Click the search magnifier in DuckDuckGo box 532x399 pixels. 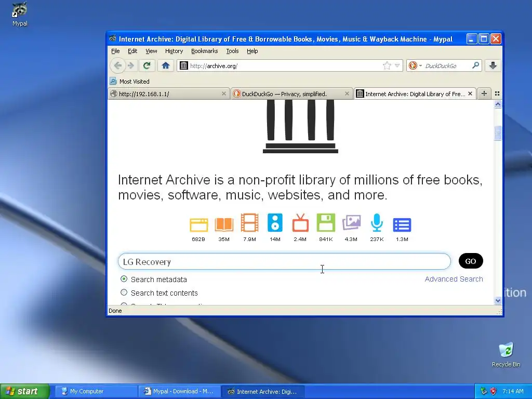[476, 65]
